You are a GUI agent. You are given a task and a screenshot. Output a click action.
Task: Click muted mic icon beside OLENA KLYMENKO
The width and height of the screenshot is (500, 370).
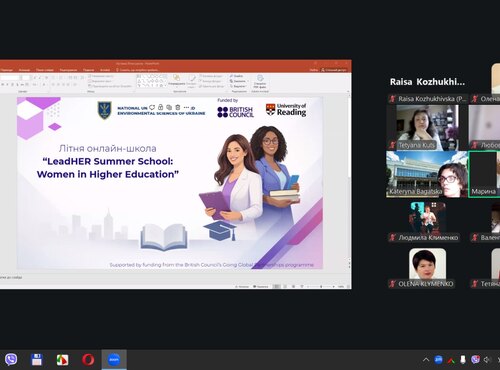pyautogui.click(x=393, y=284)
